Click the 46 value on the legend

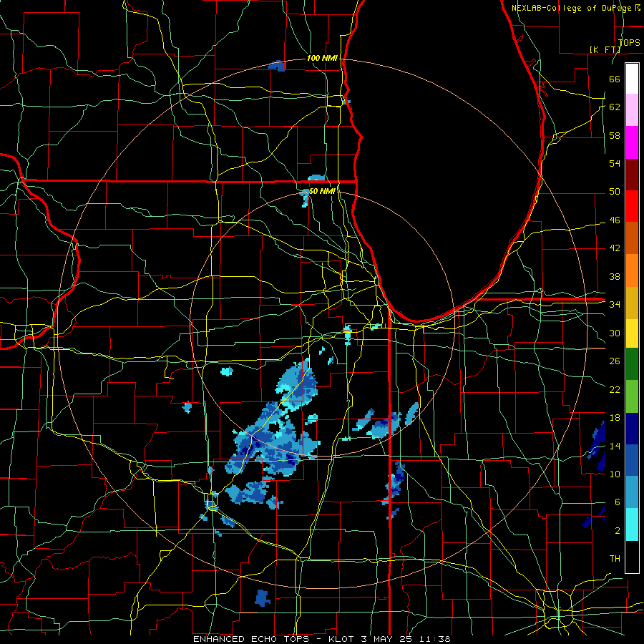(x=615, y=220)
